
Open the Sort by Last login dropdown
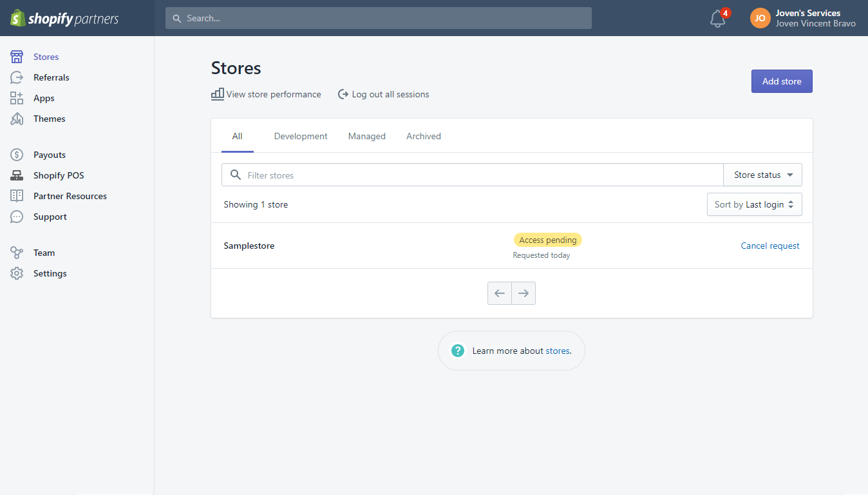[754, 204]
